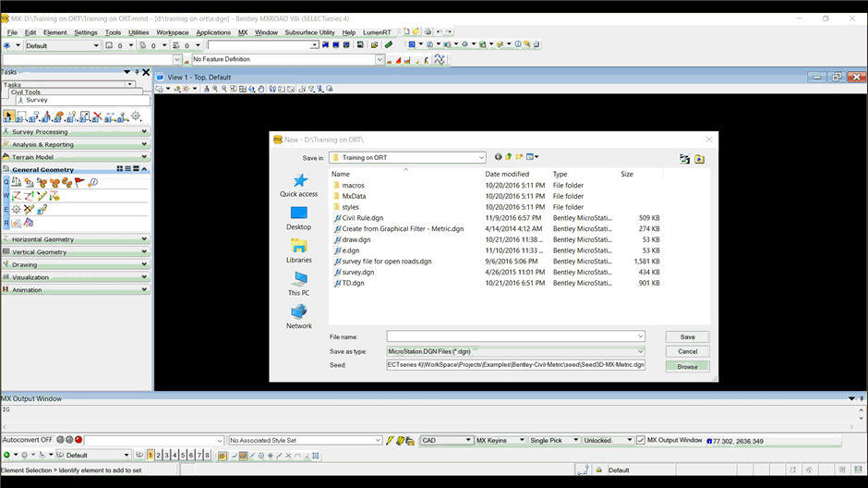Click the lightning bolt icon in MX toolbar
Image resolution: width=868 pixels, height=488 pixels.
(x=390, y=441)
